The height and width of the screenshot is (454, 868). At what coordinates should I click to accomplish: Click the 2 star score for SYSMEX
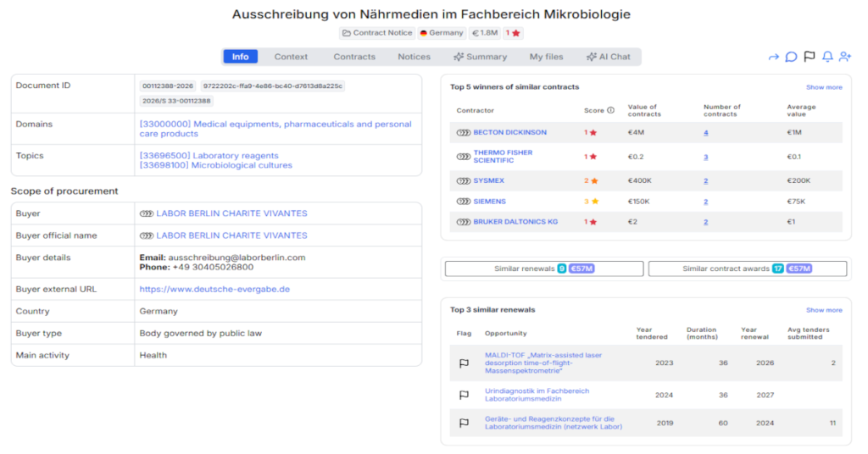(x=591, y=180)
